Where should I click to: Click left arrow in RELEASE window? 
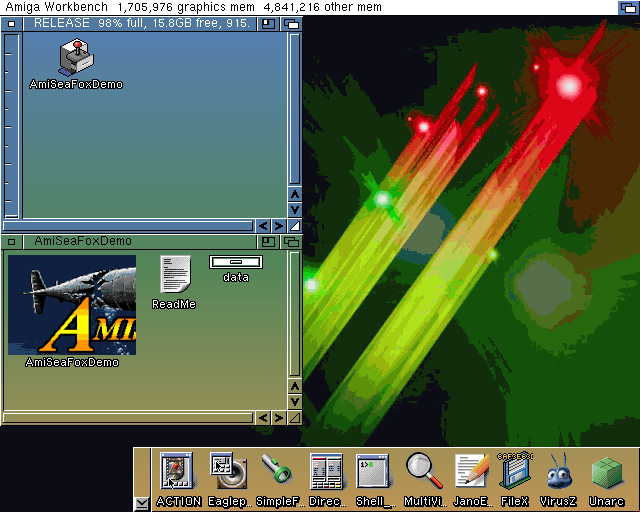pyautogui.click(x=263, y=226)
